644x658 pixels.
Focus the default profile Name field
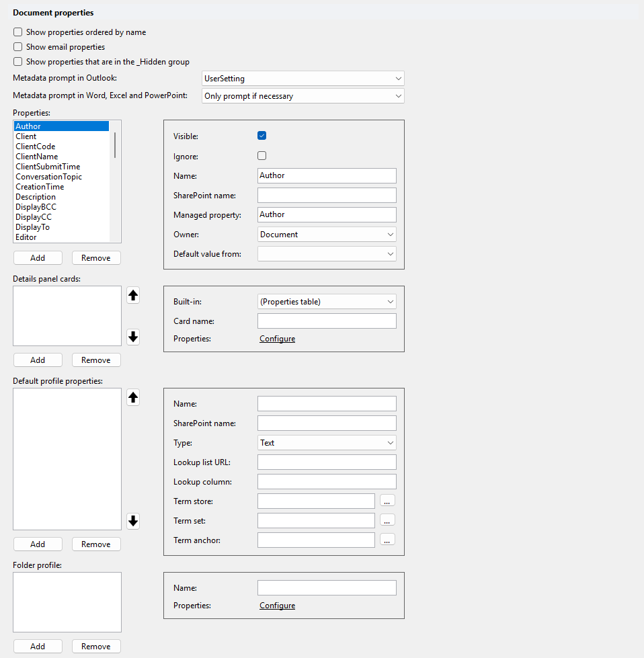(x=327, y=404)
